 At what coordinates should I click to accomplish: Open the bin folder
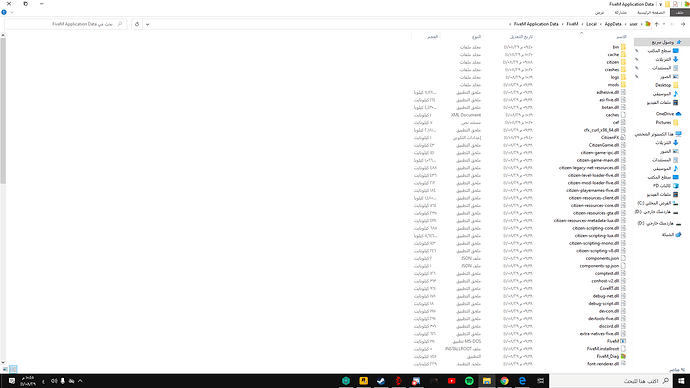(619, 47)
